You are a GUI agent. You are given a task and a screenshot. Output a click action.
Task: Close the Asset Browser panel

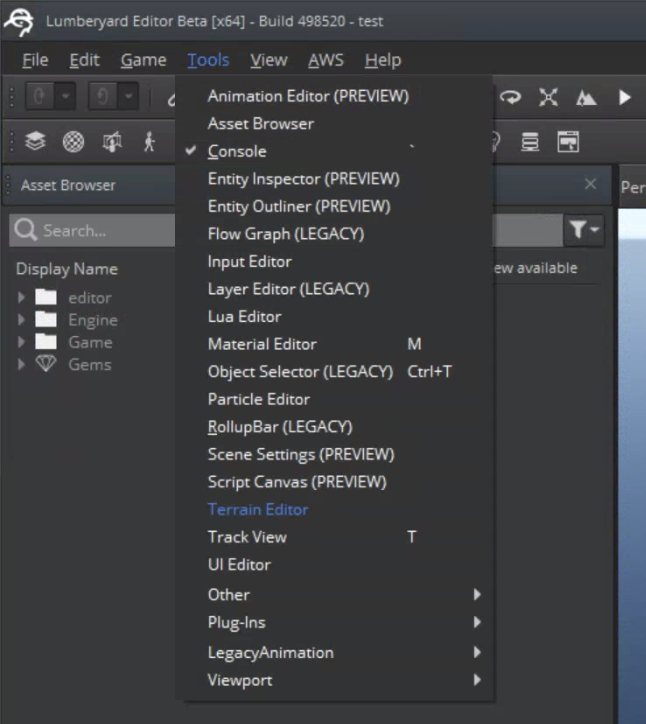590,184
